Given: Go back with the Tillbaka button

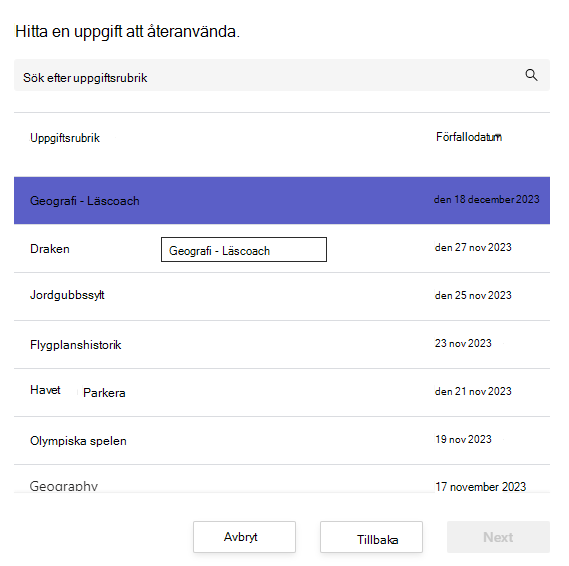Looking at the screenshot, I should point(371,537).
